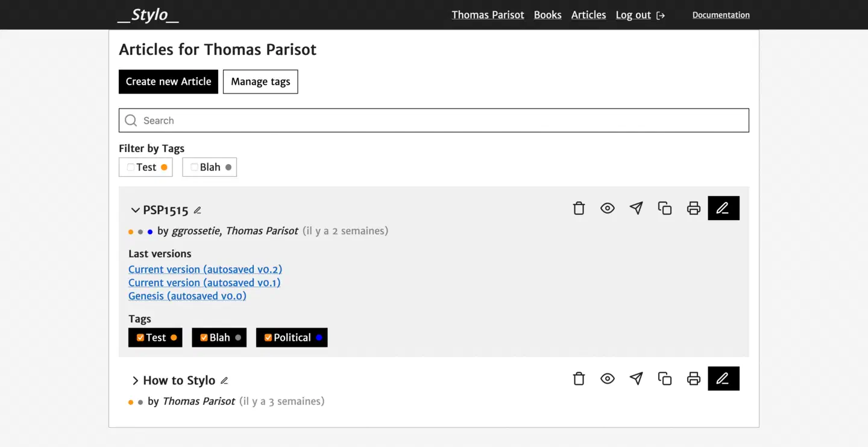Rename PSP1515 with small pencil icon
This screenshot has height=447, width=868.
[x=197, y=211]
